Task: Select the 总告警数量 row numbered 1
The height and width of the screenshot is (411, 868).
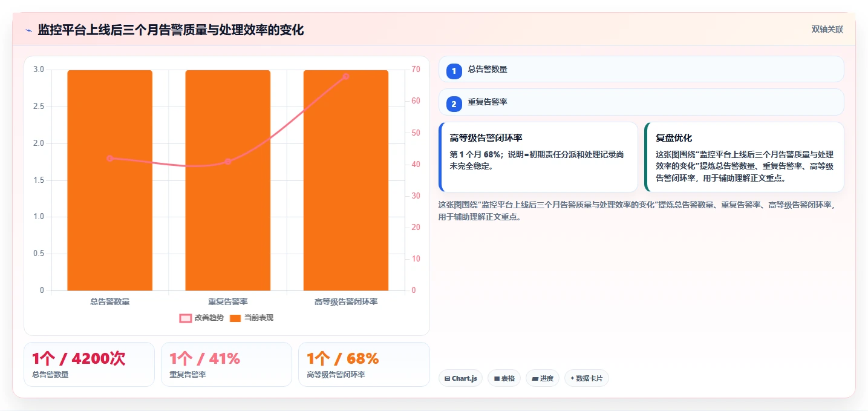Action: tap(641, 69)
